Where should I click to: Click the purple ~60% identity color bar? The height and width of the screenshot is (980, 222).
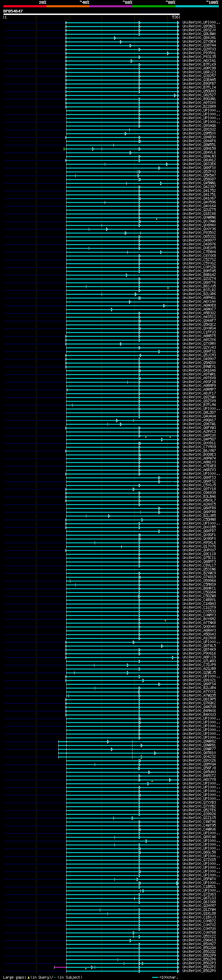pyautogui.click(x=111, y=7)
